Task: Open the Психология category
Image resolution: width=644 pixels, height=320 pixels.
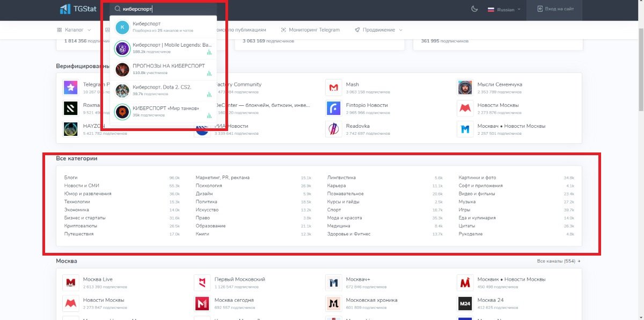Action: tap(209, 186)
